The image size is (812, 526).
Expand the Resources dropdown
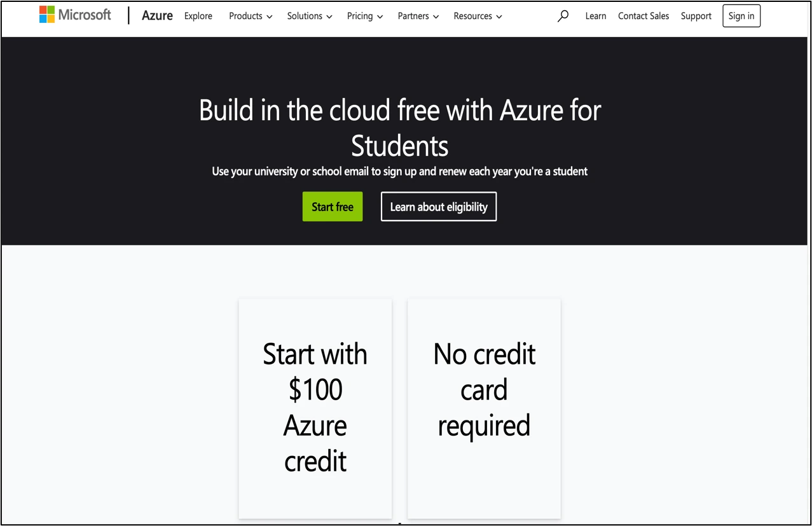478,16
